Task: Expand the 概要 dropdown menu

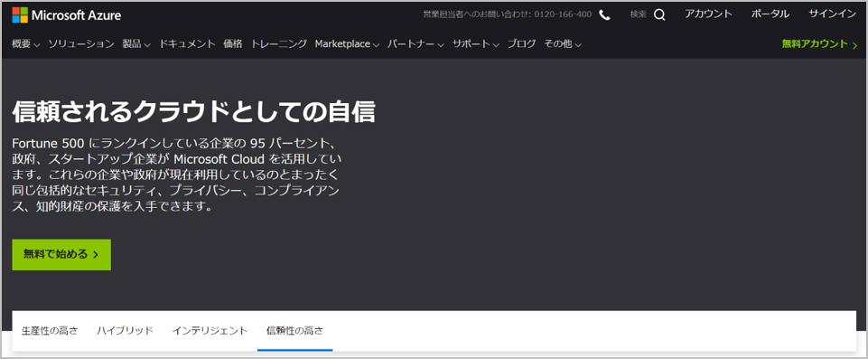Action: [26, 43]
